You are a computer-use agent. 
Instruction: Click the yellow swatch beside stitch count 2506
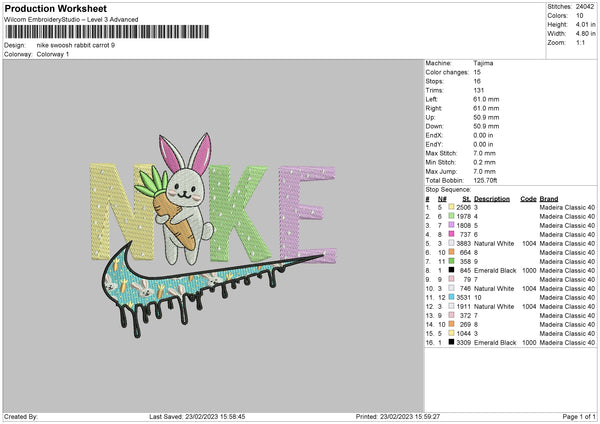(451, 207)
